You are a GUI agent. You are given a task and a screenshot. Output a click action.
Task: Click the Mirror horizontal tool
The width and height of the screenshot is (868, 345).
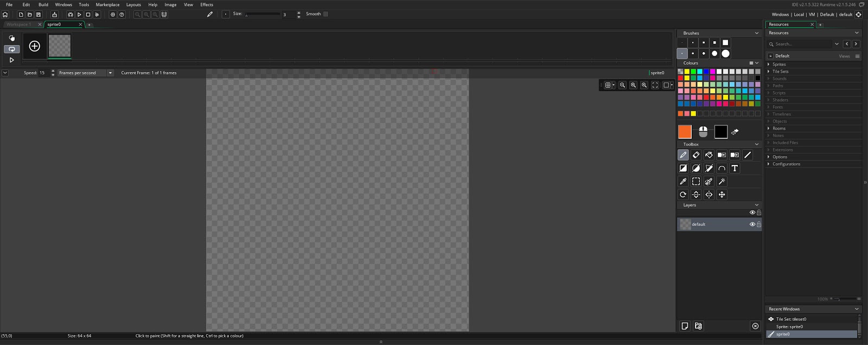709,194
